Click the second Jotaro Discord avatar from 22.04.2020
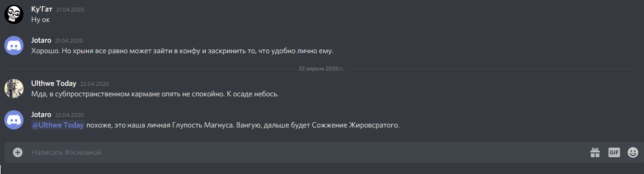This screenshot has width=644, height=174. (x=14, y=119)
